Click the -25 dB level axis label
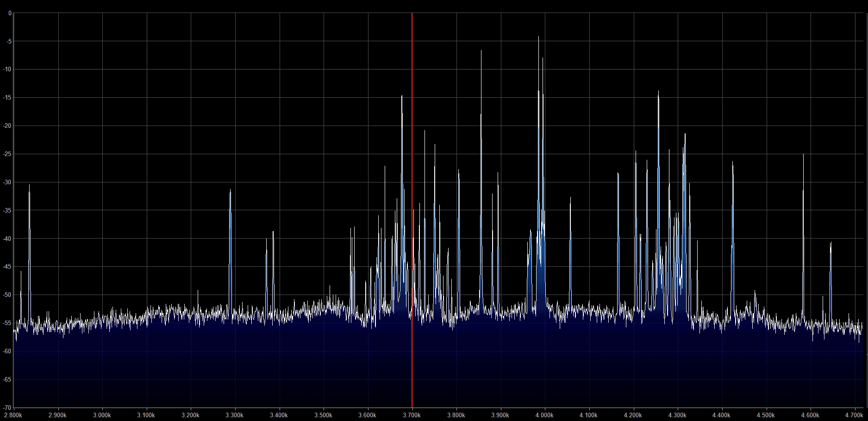 7,154
